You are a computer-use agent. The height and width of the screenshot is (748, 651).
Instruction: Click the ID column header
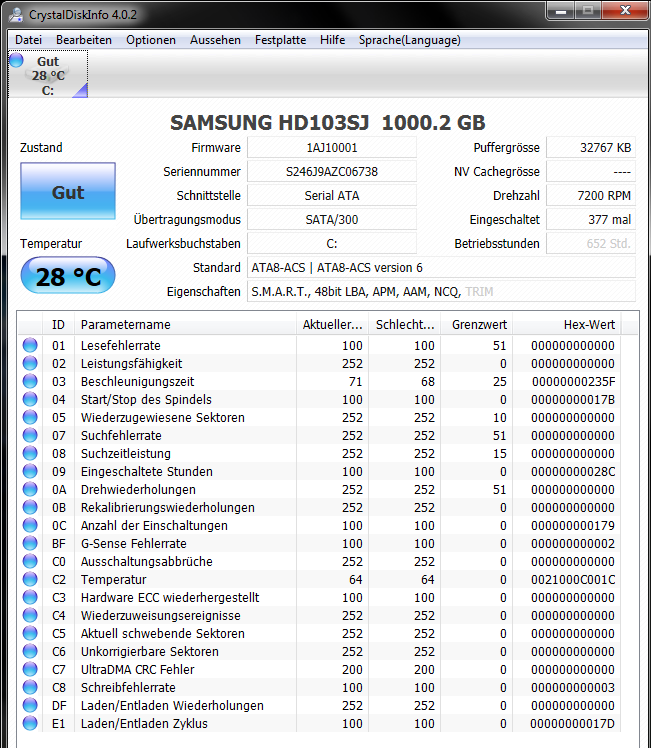pyautogui.click(x=58, y=325)
